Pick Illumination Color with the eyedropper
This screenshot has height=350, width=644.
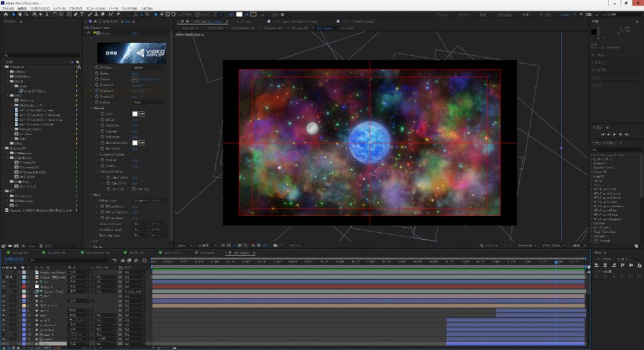pyautogui.click(x=142, y=143)
